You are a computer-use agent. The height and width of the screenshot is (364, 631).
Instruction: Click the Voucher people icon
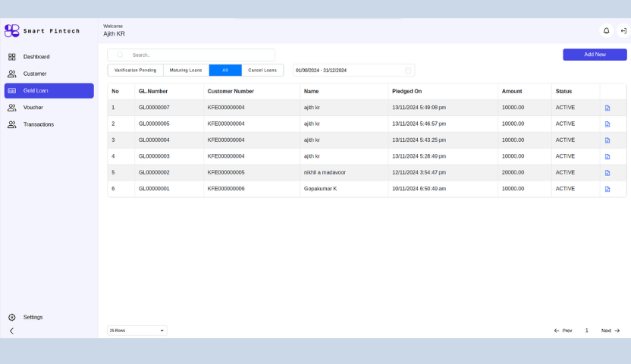point(12,108)
